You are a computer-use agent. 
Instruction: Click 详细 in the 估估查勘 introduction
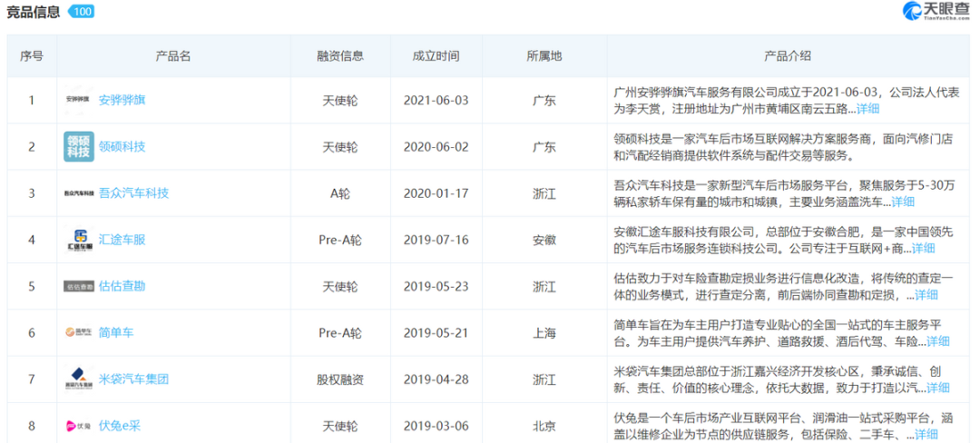926,295
